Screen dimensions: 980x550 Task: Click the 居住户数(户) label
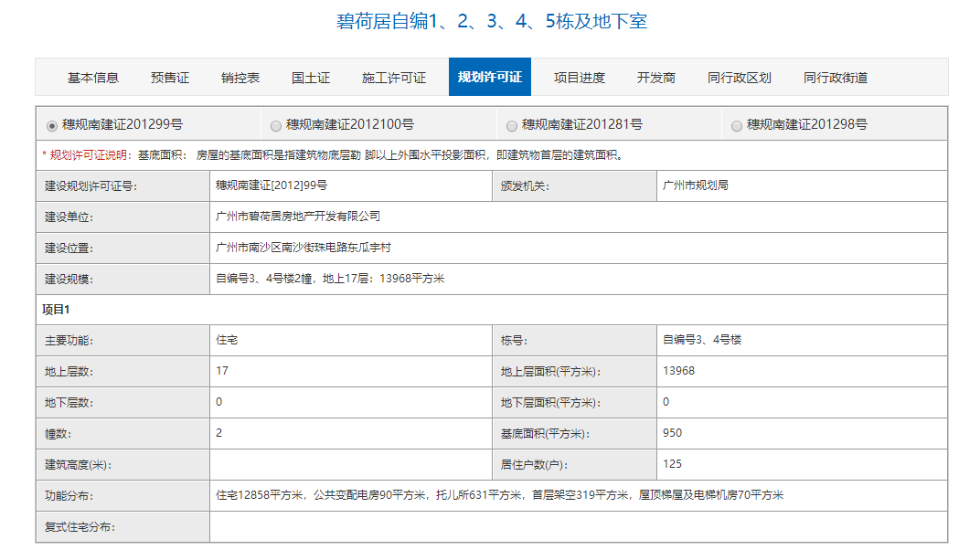click(535, 465)
